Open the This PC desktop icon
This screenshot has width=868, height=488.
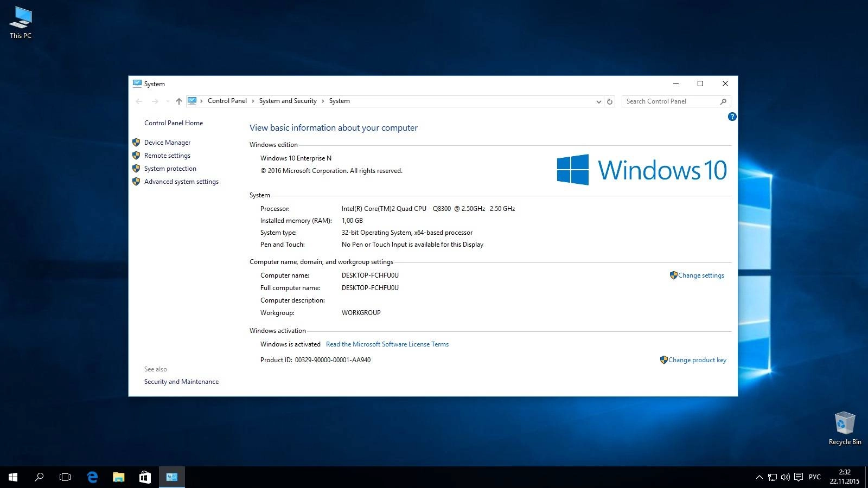pyautogui.click(x=21, y=23)
